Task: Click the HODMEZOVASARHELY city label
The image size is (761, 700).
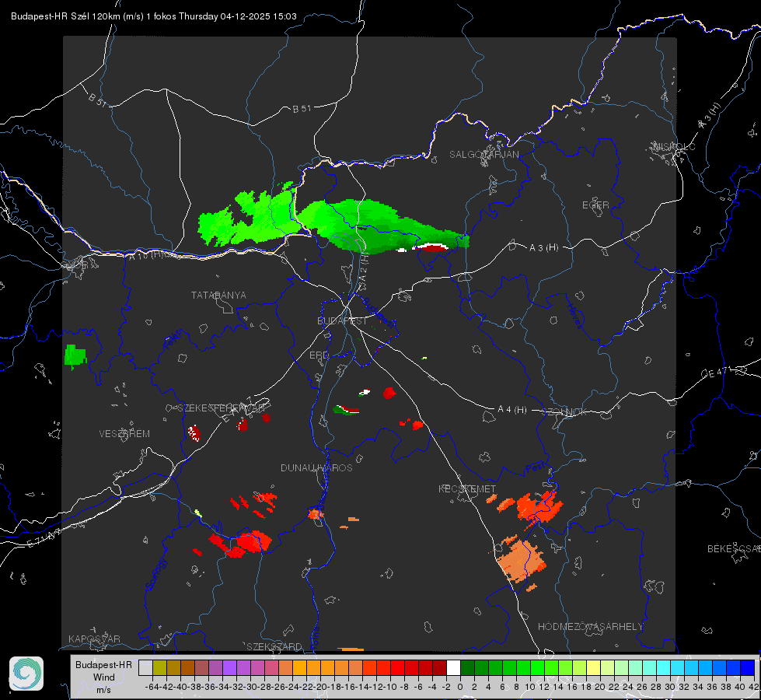Action: point(590,627)
